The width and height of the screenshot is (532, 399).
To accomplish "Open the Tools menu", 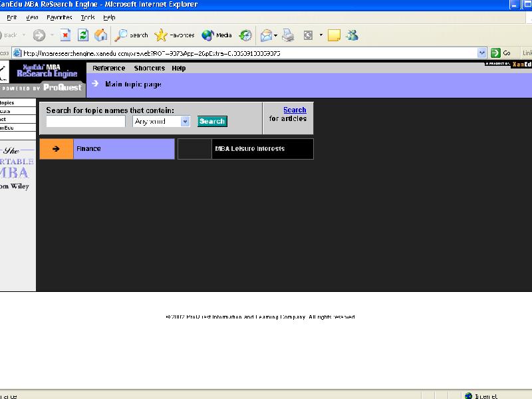I will pos(88,17).
